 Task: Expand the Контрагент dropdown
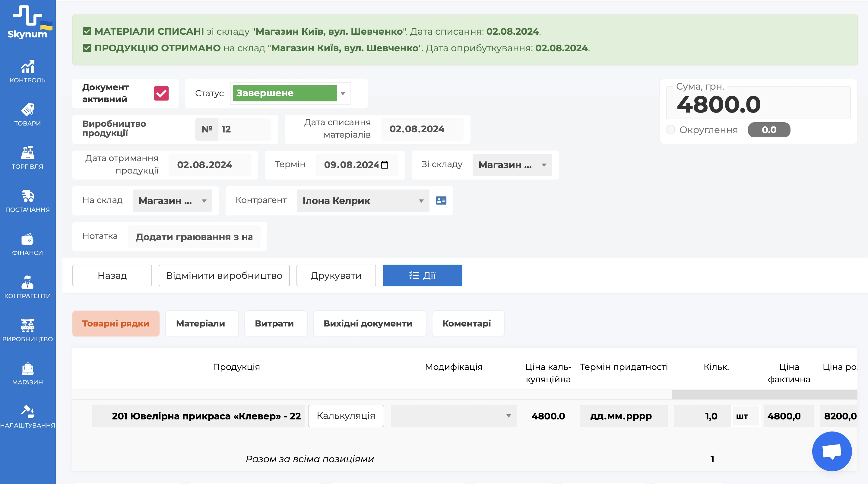point(363,201)
